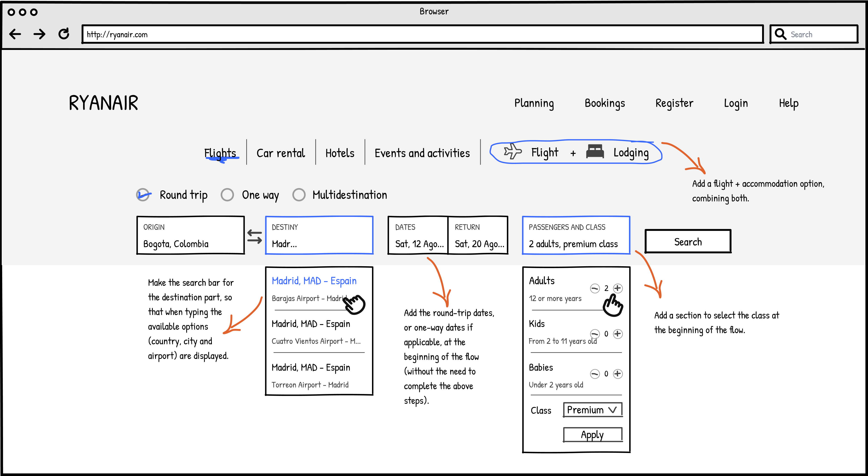Click the browser forward arrow
The width and height of the screenshot is (868, 476).
click(x=39, y=34)
